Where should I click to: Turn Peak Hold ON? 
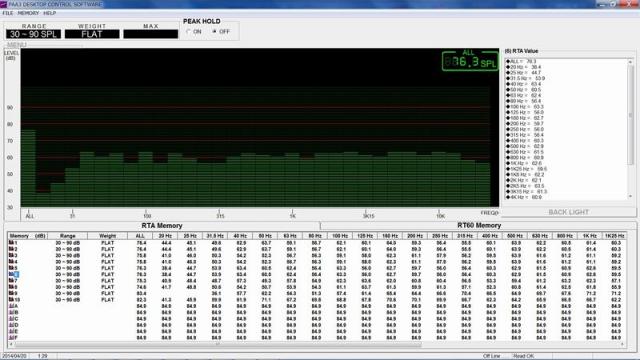(189, 31)
